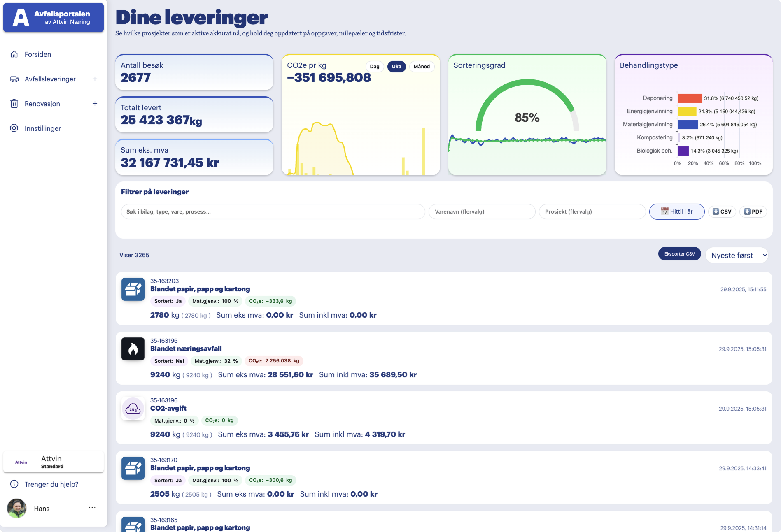The height and width of the screenshot is (532, 781).
Task: Click the CO2e value −351 695,808
Action: [329, 77]
